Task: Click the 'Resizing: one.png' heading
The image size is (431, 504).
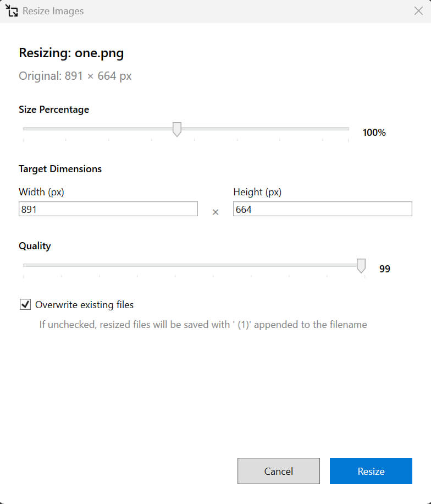Action: point(71,53)
